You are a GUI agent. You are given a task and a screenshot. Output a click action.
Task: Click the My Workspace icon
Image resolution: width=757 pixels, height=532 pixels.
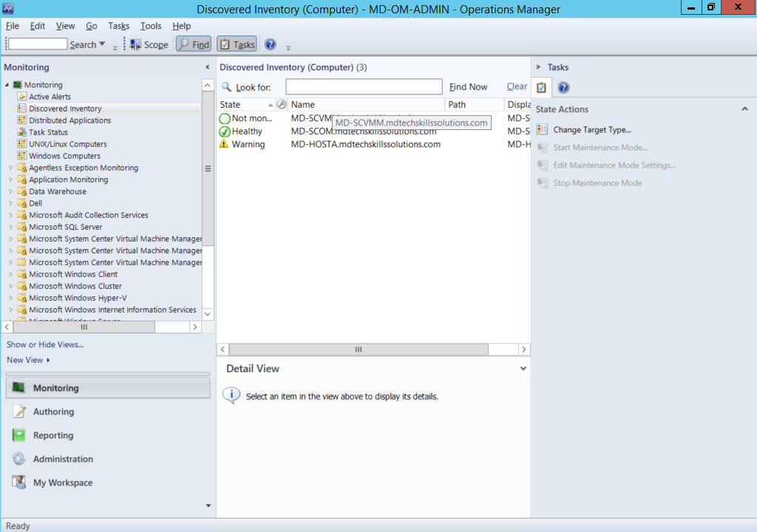(x=18, y=482)
